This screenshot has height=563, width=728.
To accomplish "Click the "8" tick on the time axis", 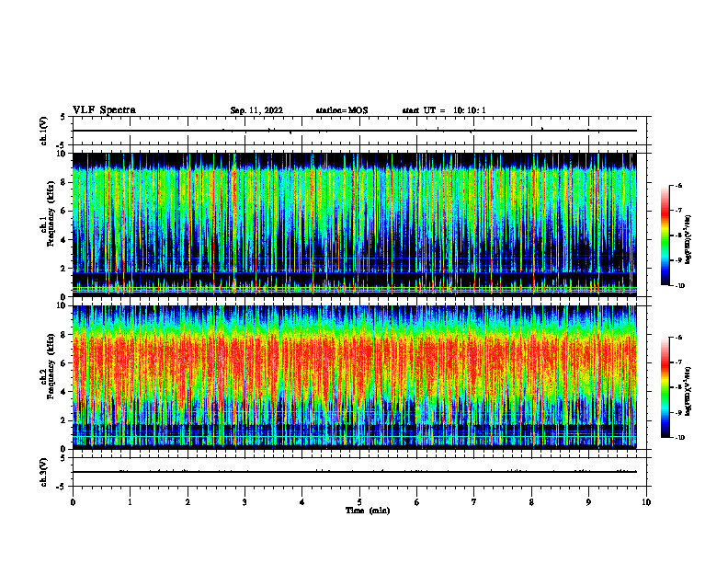I will pyautogui.click(x=531, y=502).
